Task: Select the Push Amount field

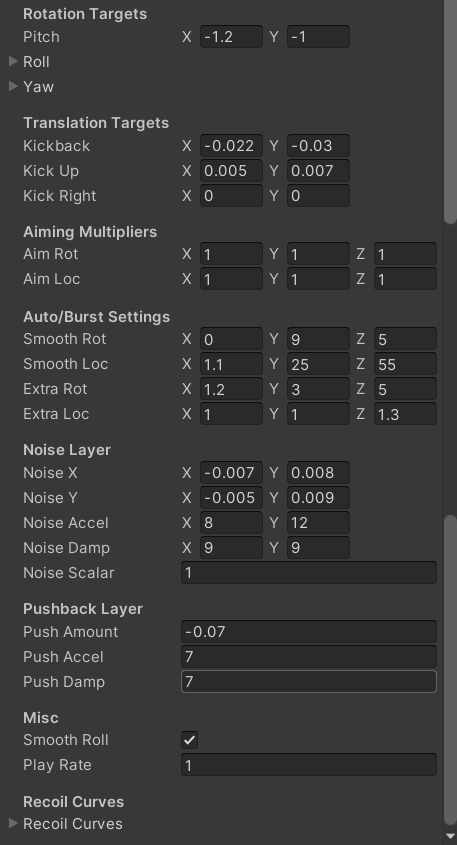Action: click(309, 632)
